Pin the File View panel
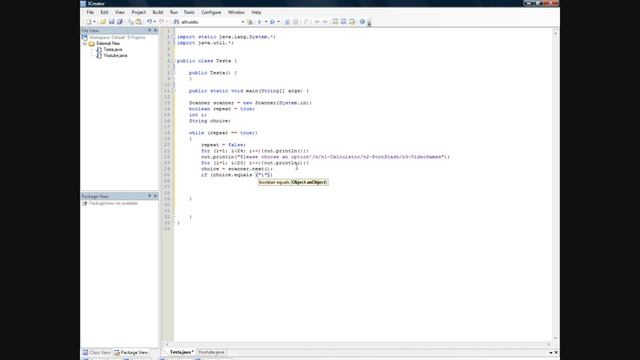 click(149, 30)
